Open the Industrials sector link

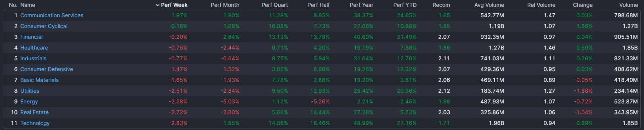tap(33, 59)
